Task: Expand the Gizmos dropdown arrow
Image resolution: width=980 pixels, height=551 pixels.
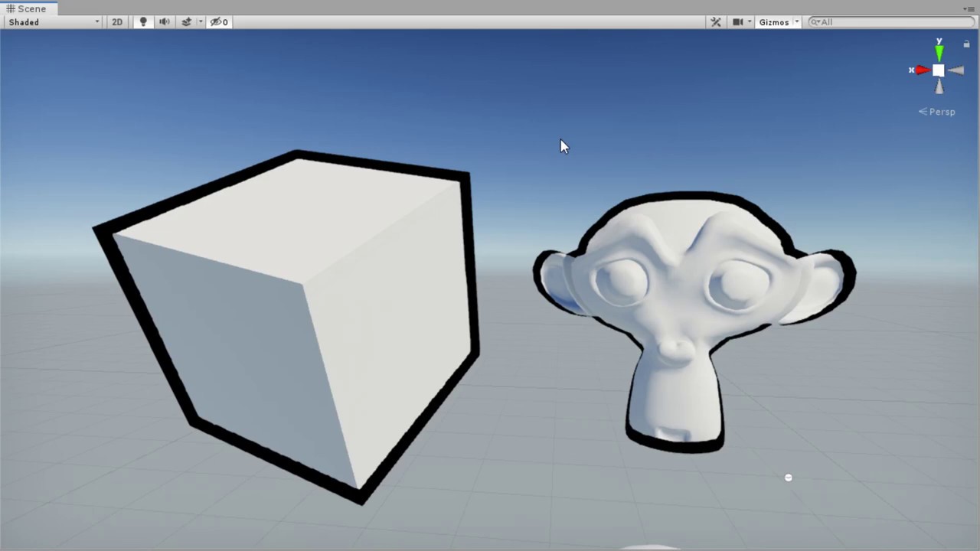Action: click(797, 22)
